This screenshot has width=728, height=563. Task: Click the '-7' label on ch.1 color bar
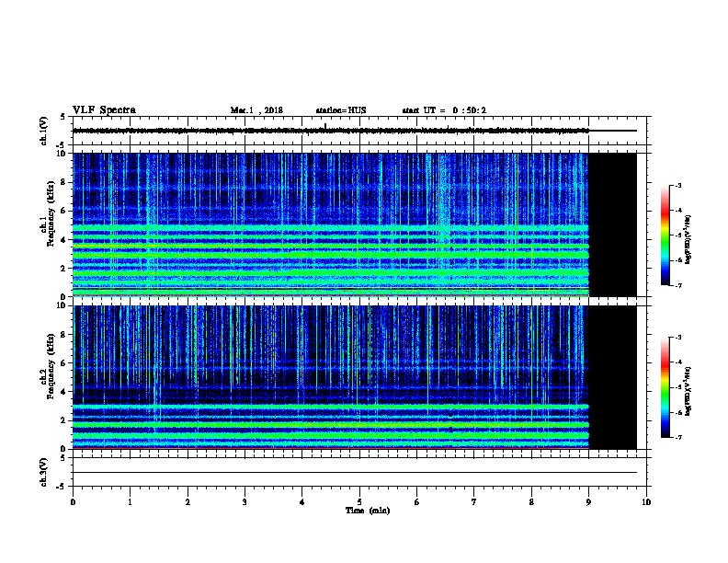click(678, 285)
